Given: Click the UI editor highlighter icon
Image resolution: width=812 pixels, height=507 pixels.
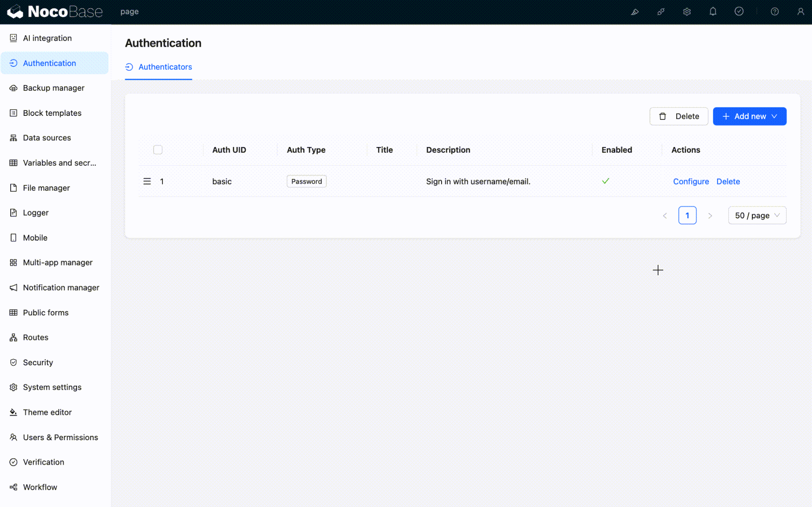Looking at the screenshot, I should pos(635,12).
